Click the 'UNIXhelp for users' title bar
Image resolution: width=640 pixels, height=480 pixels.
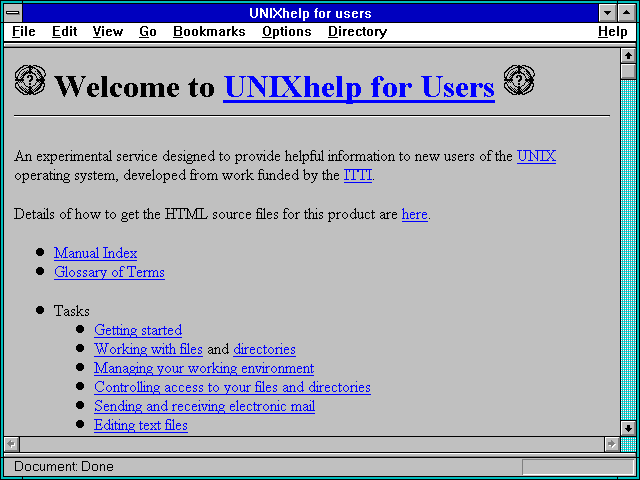click(310, 13)
